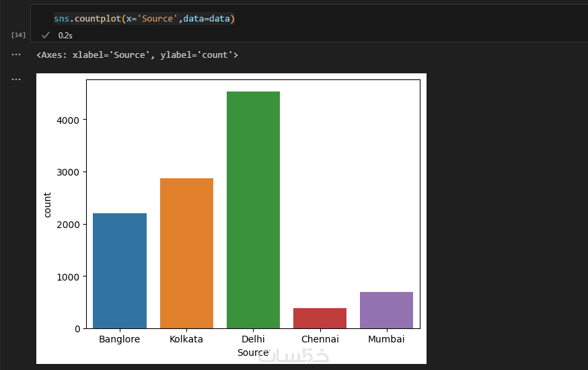Select the Axes text output line
588x370 pixels.
coord(137,54)
